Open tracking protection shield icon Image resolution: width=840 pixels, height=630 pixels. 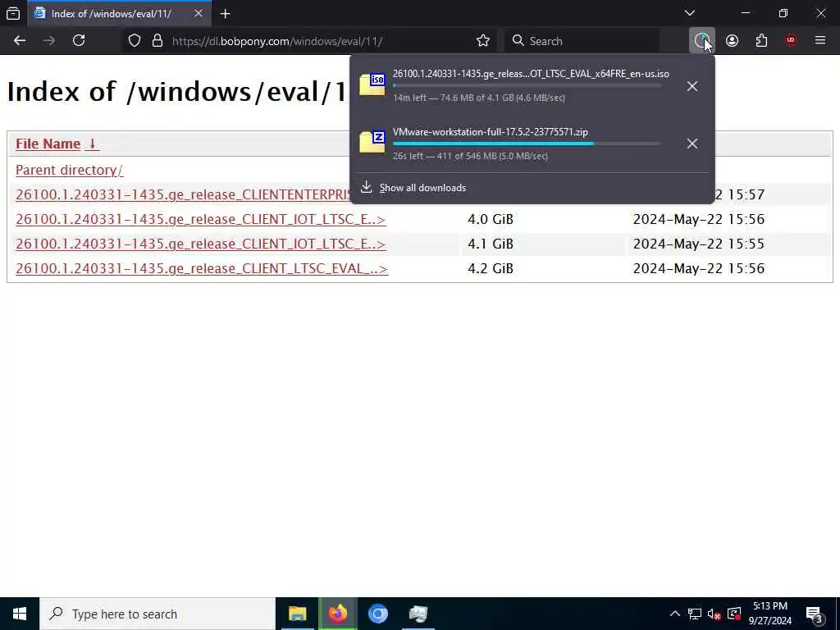click(x=135, y=41)
